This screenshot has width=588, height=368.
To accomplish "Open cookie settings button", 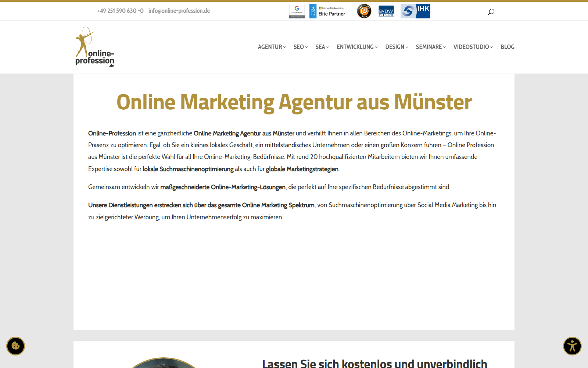I will [15, 346].
